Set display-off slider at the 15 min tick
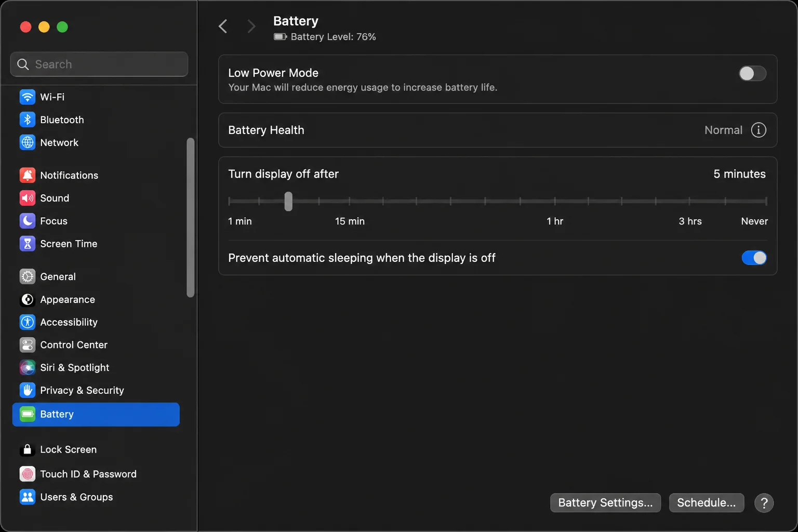Viewport: 798px width, 532px height. (350, 201)
